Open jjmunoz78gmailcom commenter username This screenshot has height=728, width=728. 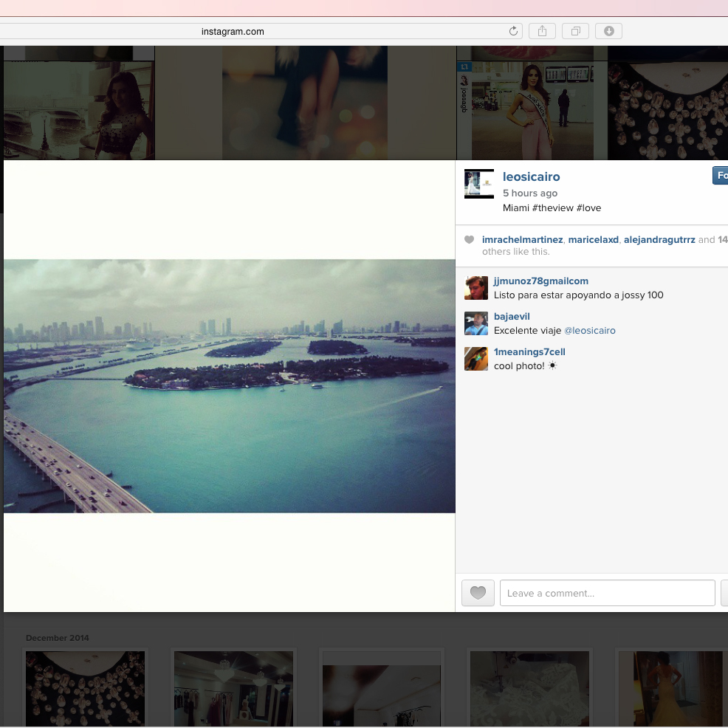(x=541, y=281)
